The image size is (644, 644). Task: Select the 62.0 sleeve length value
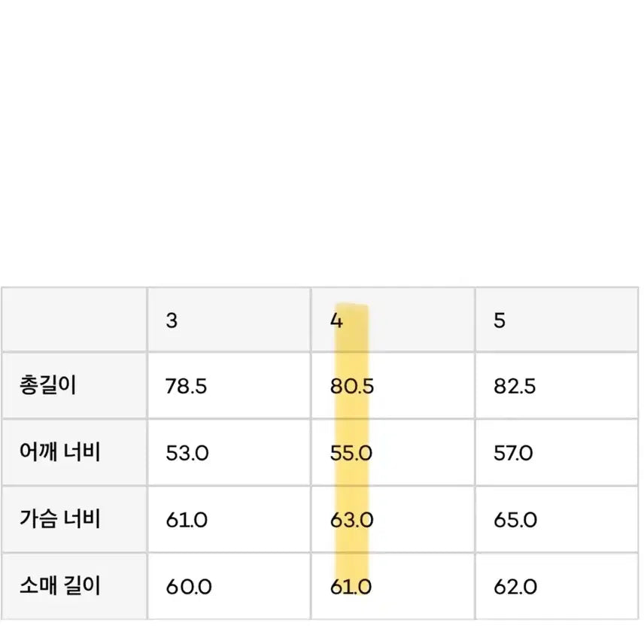(515, 587)
